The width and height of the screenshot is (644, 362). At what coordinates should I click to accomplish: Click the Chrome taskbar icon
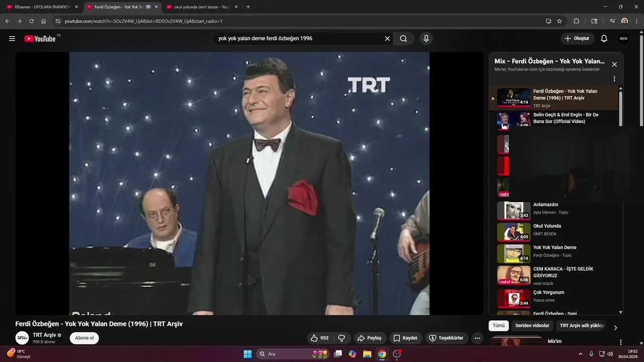[382, 354]
